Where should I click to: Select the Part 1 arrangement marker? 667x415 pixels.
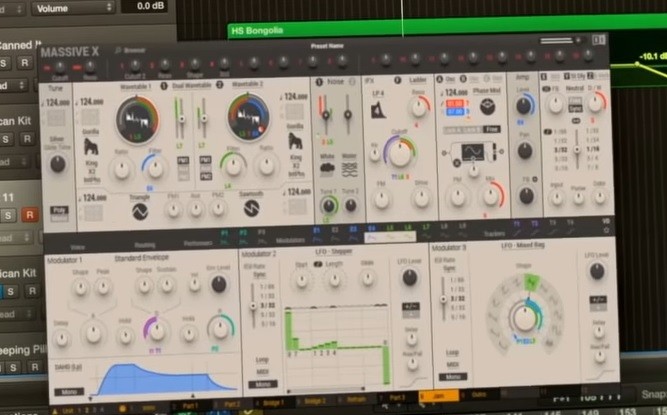point(188,405)
